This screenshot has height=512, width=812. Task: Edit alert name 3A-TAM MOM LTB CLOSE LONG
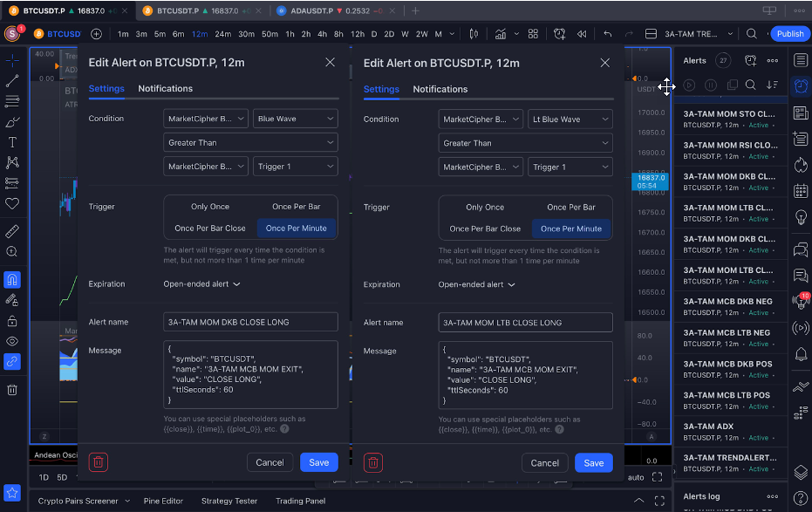(526, 323)
